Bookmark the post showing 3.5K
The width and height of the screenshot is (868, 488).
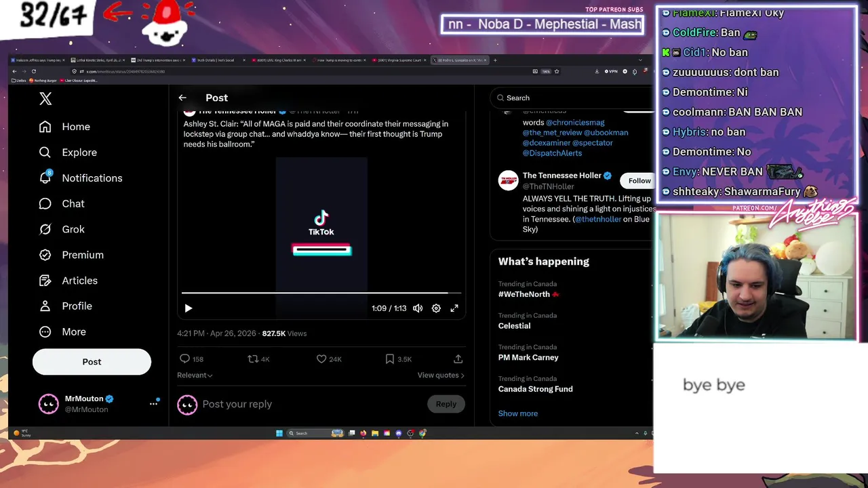(x=390, y=359)
